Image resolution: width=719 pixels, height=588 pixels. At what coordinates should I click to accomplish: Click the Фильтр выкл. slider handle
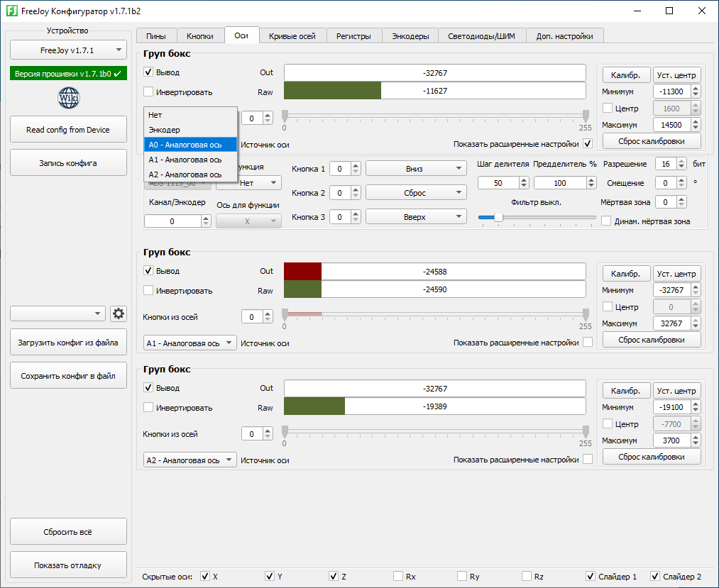[x=498, y=217]
